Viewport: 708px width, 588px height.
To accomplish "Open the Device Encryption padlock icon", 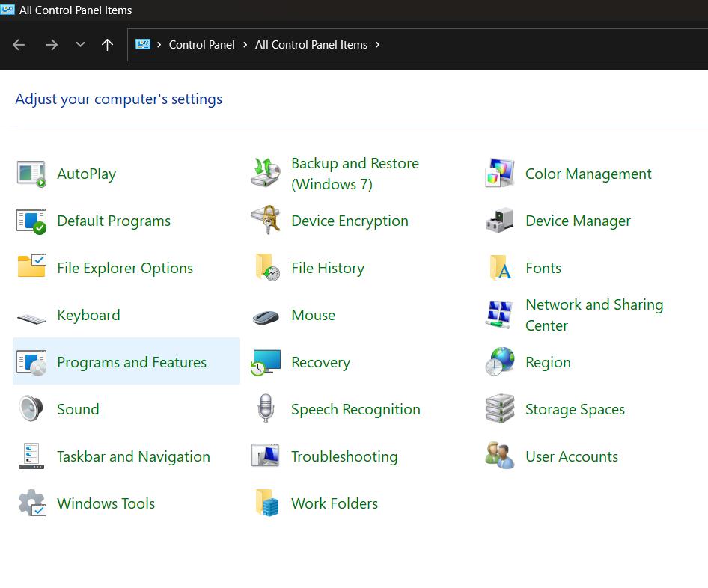I will click(266, 220).
